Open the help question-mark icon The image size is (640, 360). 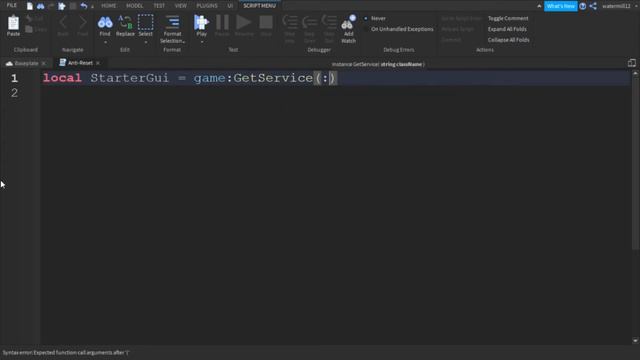(x=582, y=6)
